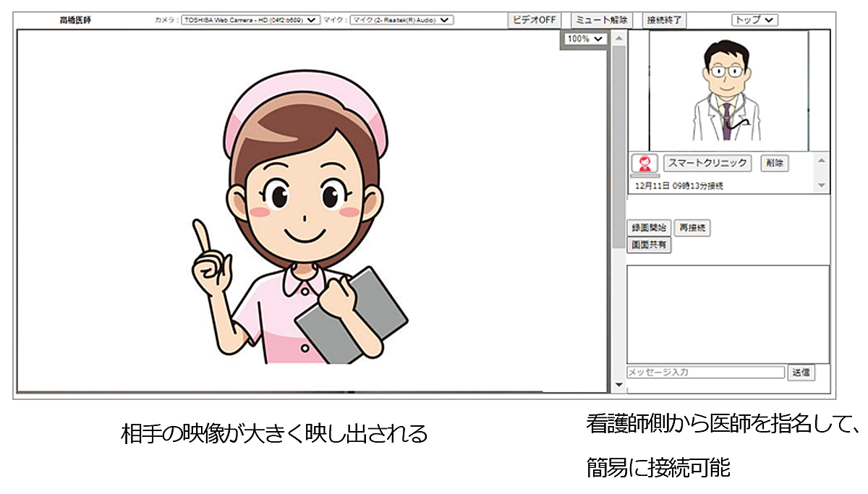This screenshot has width=868, height=494.
Task: Click the doctor's self-view video thumbnail
Action: (728, 90)
